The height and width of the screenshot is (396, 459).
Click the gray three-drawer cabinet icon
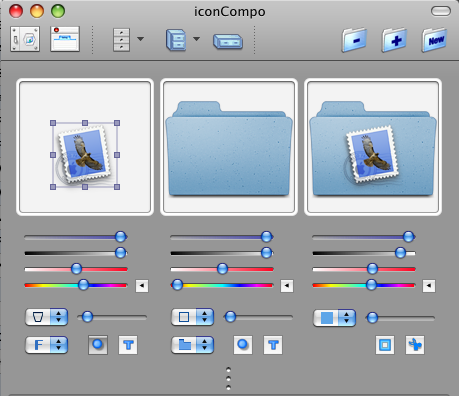121,40
